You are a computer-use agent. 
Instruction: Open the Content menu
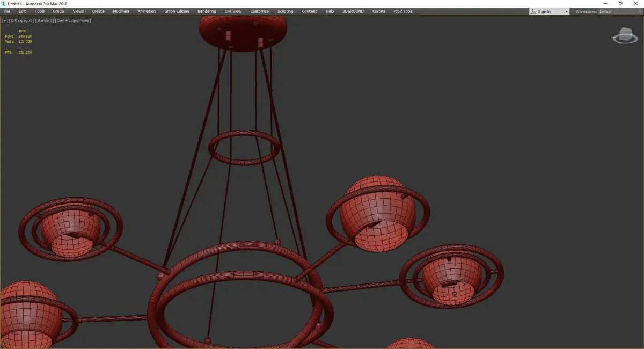309,11
